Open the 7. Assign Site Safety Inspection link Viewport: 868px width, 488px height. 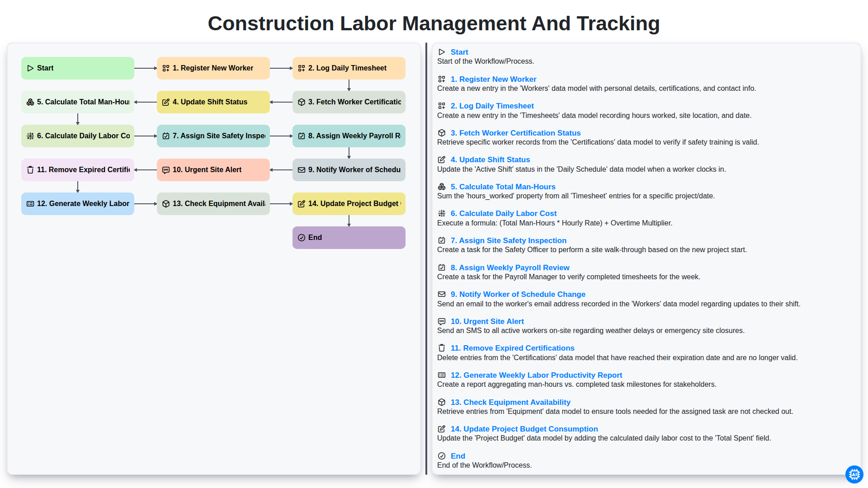coord(508,240)
